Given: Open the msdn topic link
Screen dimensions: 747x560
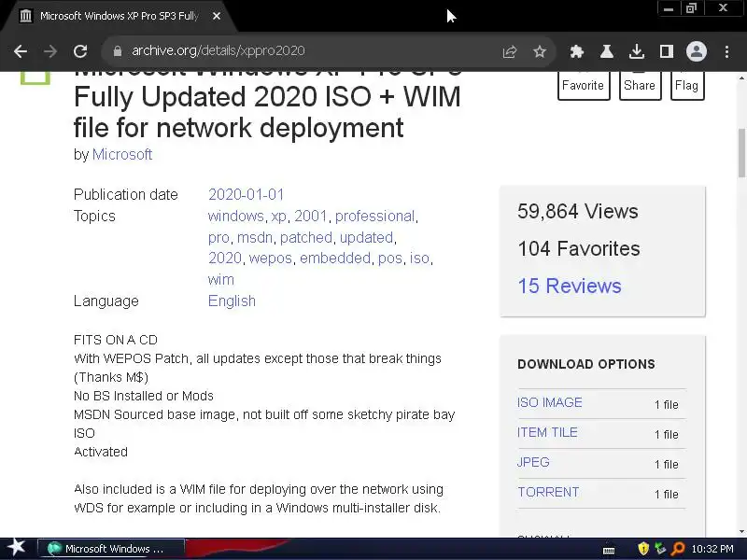Looking at the screenshot, I should pos(255,238).
